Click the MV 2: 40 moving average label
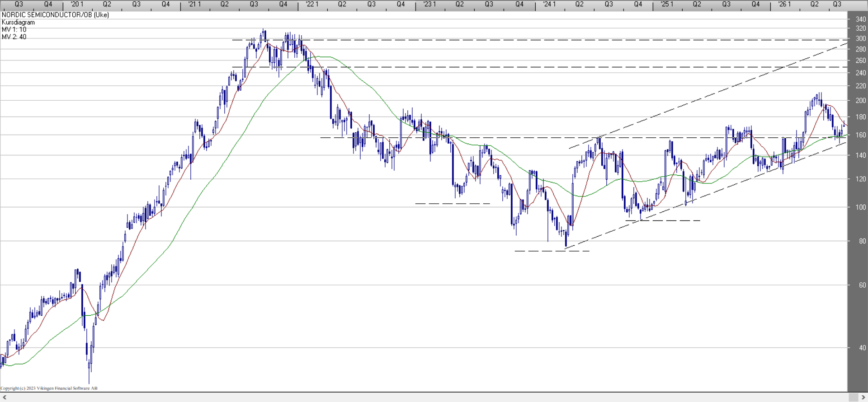Screen dimensions: 868x402 coord(14,37)
